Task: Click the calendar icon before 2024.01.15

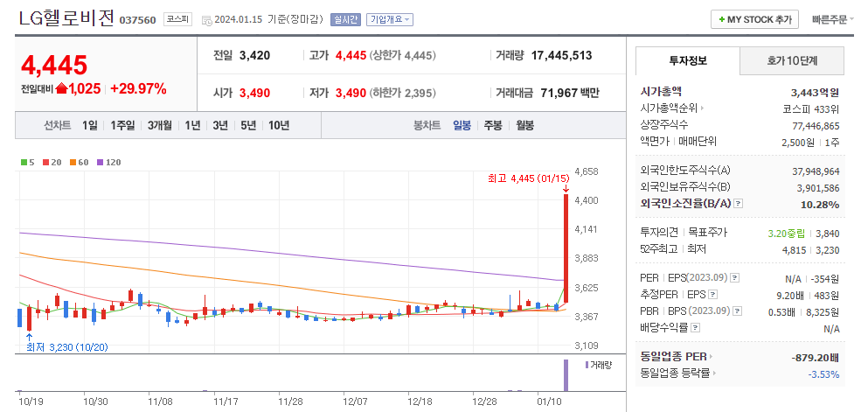Action: tap(207, 20)
